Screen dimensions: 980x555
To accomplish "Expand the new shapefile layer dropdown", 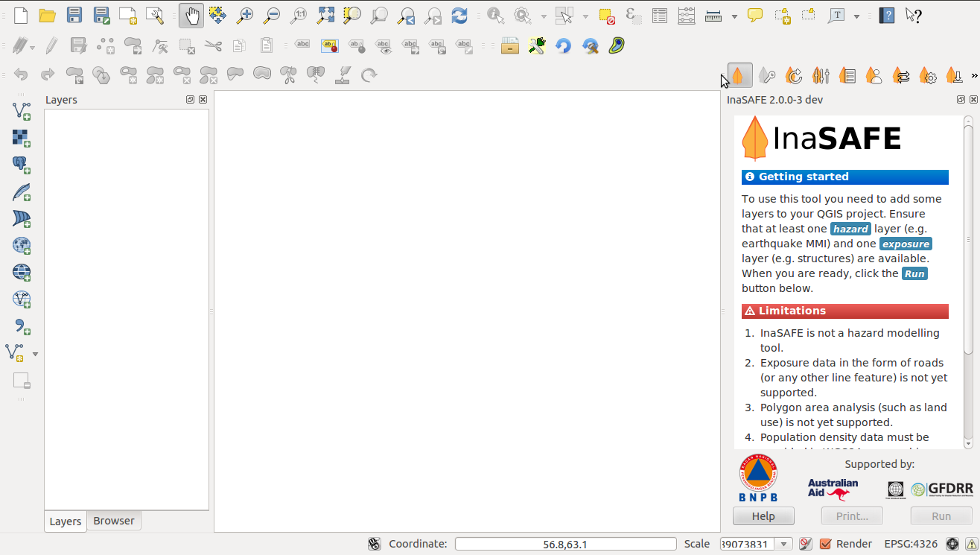I will (35, 354).
